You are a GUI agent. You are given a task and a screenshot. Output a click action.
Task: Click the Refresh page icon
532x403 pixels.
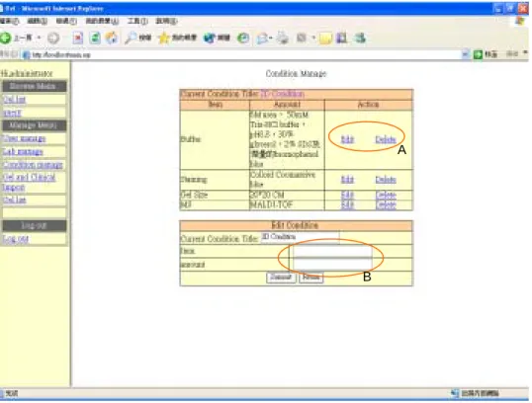point(95,38)
